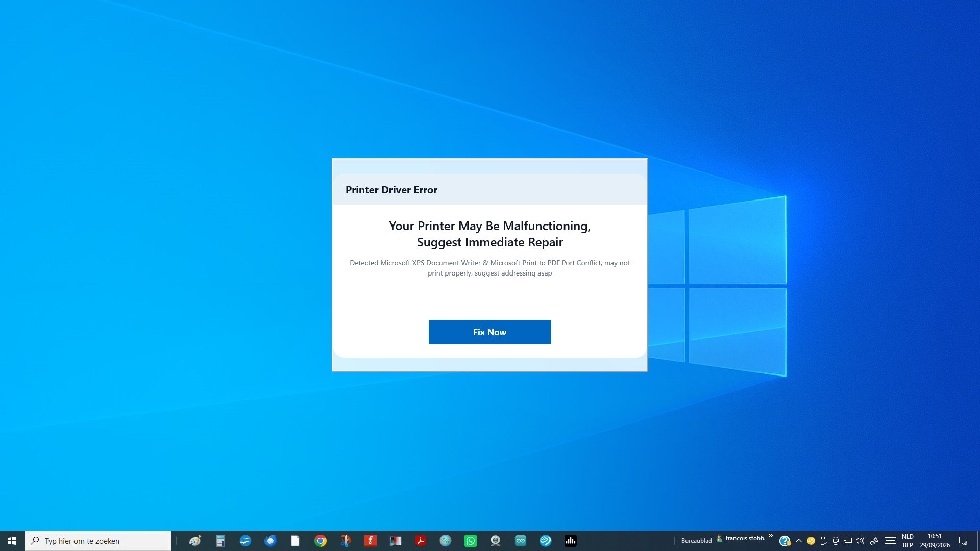Toggle the touch keyboard from tray
The image size is (980, 551).
point(890,541)
